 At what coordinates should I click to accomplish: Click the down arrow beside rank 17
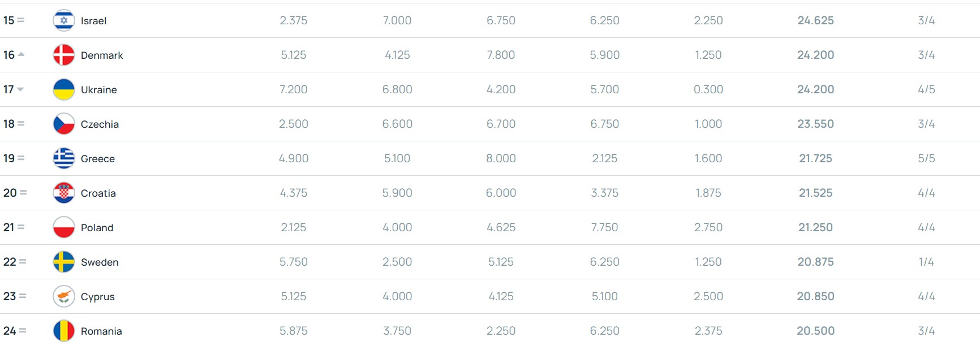coord(20,89)
